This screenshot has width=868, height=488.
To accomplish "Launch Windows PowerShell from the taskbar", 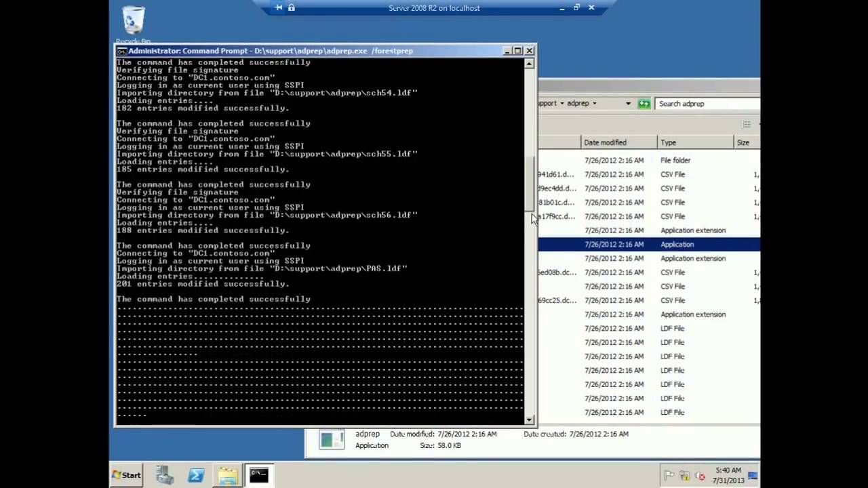I will [197, 475].
